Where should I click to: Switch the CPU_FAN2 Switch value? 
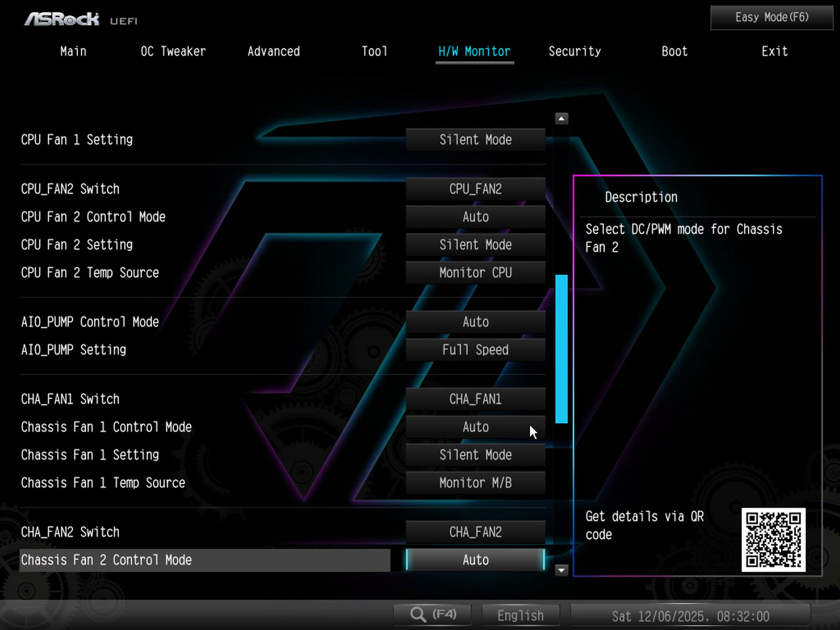(x=475, y=189)
